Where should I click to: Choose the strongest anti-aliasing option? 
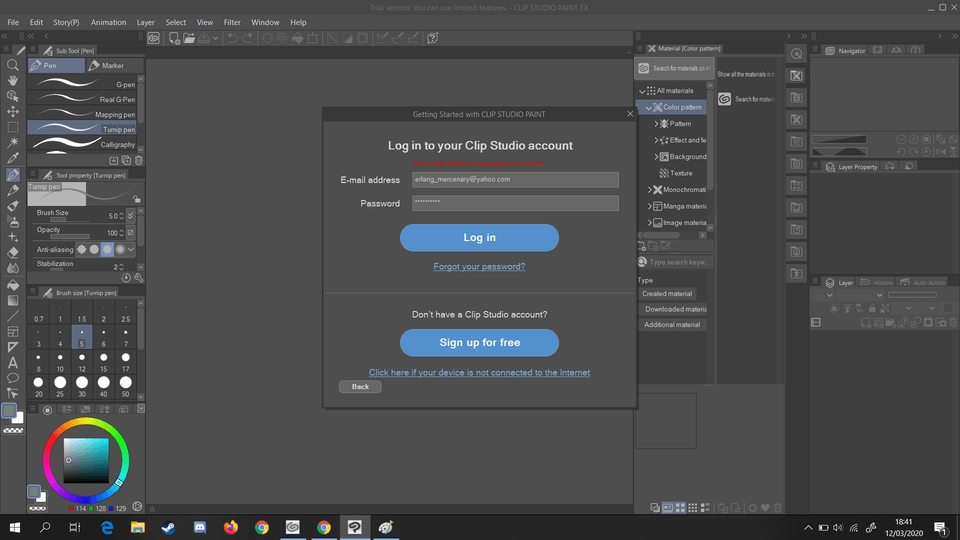pos(120,248)
